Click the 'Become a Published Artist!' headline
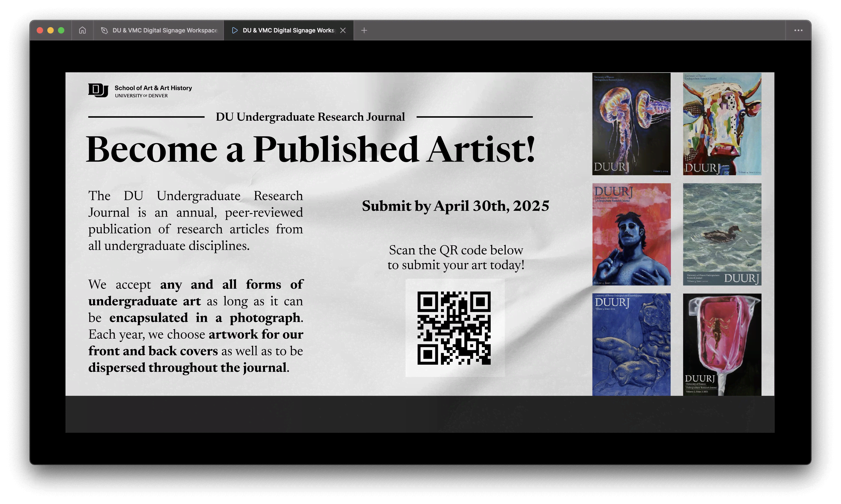Image resolution: width=841 pixels, height=504 pixels. [x=310, y=149]
